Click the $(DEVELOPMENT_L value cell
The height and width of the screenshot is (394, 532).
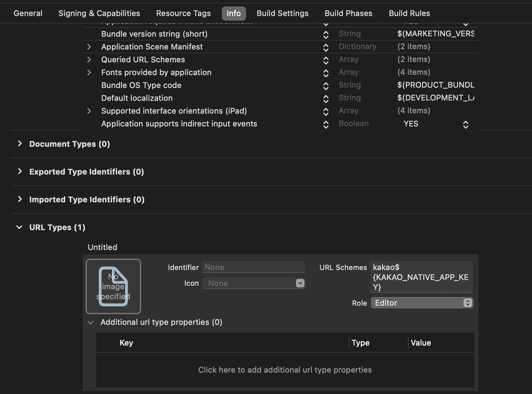click(x=436, y=98)
